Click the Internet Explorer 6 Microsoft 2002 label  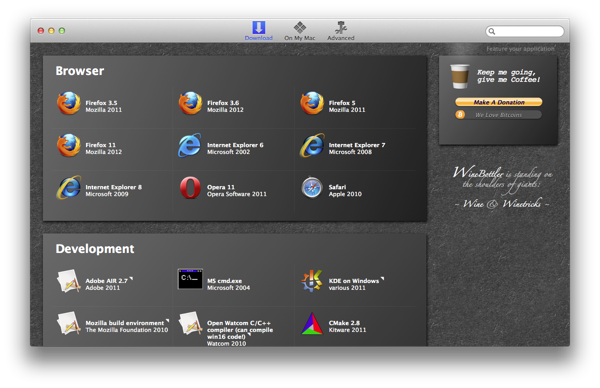(235, 148)
